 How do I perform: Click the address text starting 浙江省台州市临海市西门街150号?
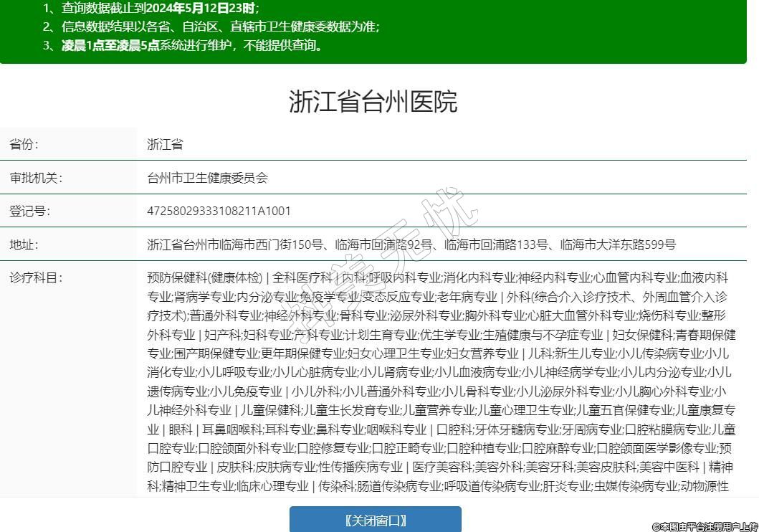(x=411, y=244)
